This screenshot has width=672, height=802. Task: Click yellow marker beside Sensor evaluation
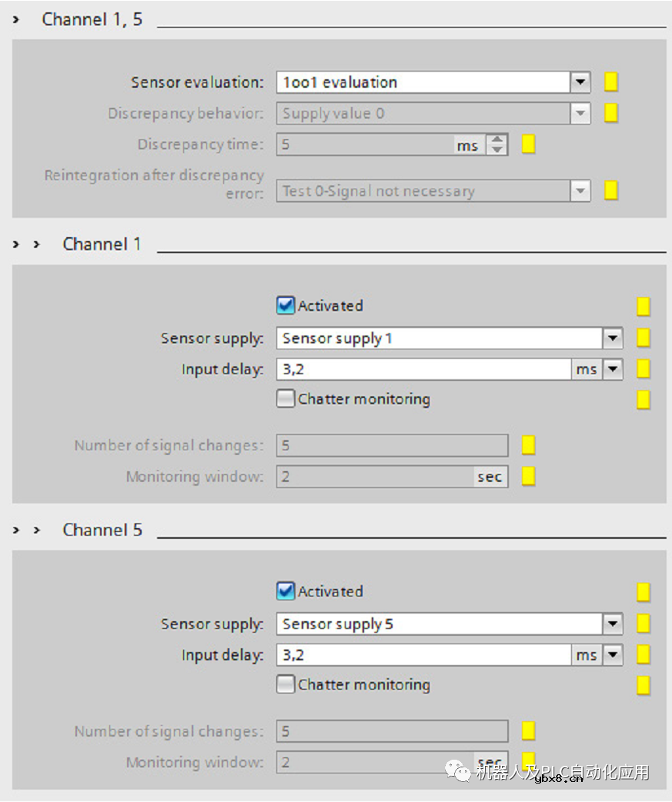point(611,82)
